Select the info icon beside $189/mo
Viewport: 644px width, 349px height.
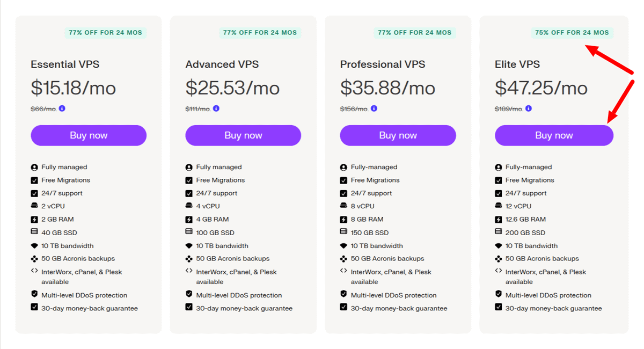pyautogui.click(x=528, y=108)
